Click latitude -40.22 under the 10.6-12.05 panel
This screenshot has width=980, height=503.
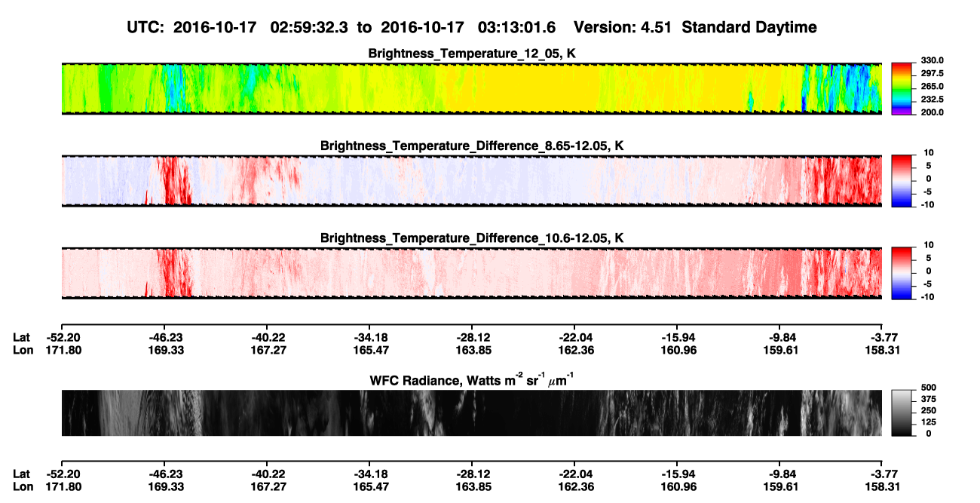tap(266, 337)
